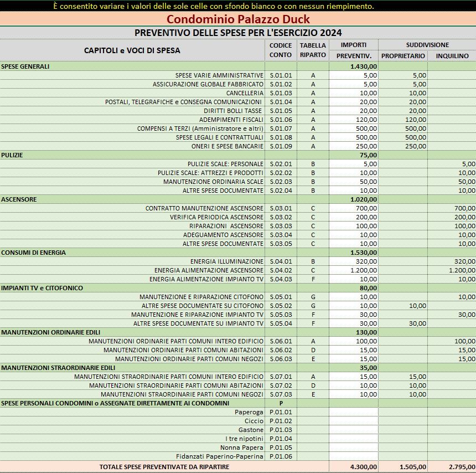
Task: Edit the PULIZIE SCALE: PERSONALE preventivo amount
Action: tap(354, 164)
